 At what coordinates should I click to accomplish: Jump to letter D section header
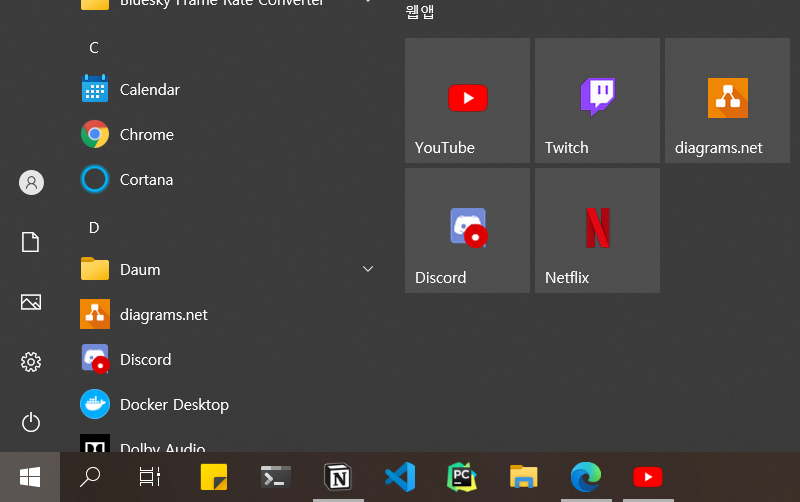[94, 227]
